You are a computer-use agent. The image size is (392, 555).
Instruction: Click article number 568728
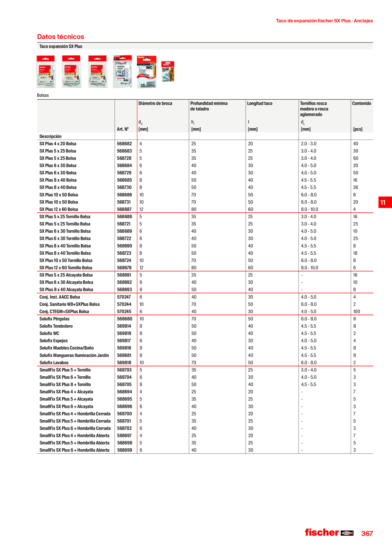pos(124,158)
